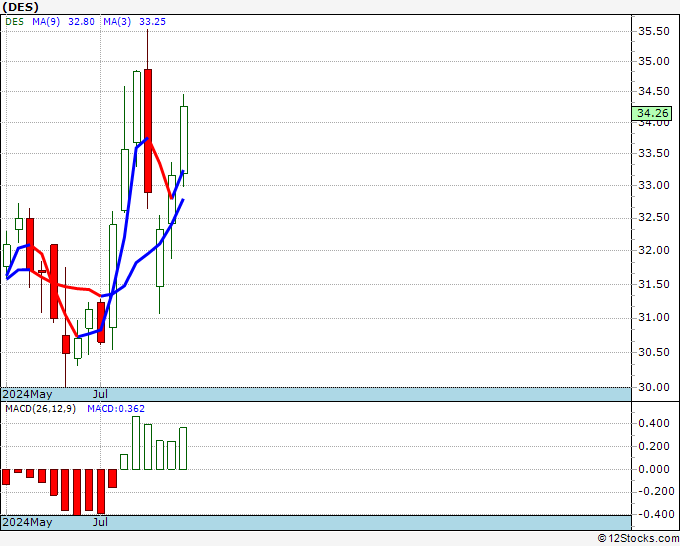Click the 35.00 price axis label
The image size is (680, 546).
click(654, 61)
